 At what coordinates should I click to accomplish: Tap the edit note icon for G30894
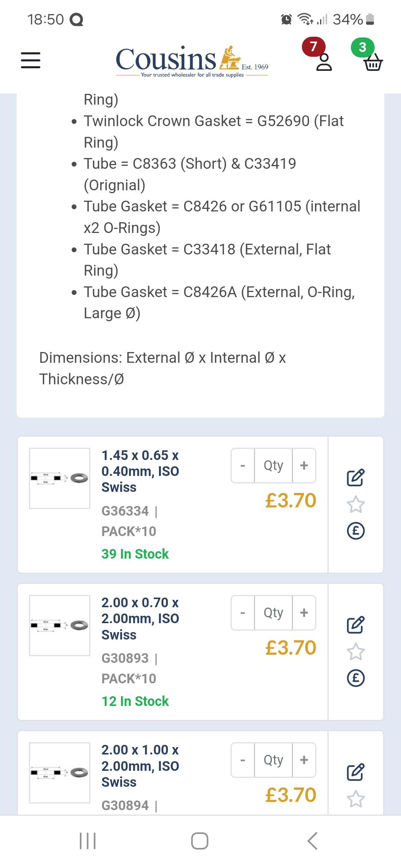(x=356, y=772)
